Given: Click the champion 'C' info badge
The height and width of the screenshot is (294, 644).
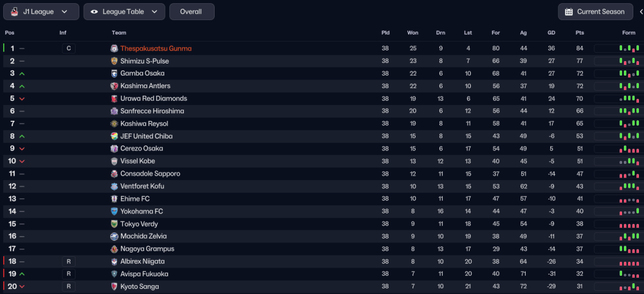Looking at the screenshot, I should [69, 48].
